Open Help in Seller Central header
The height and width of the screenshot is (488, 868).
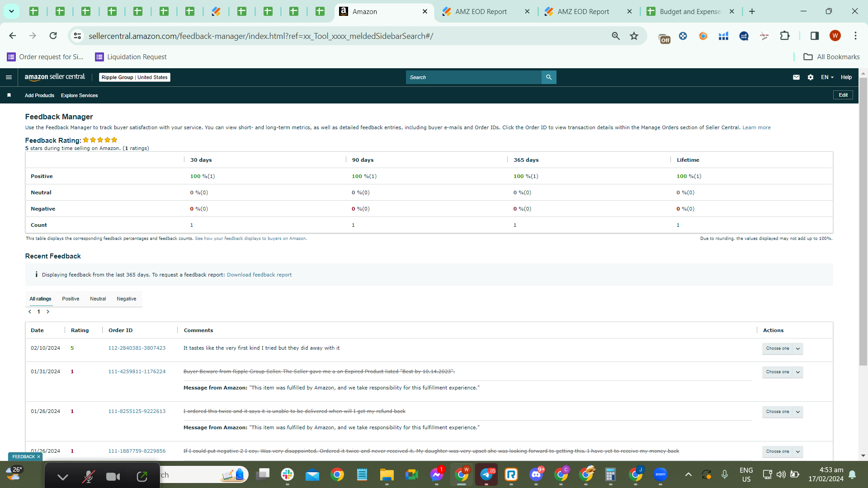click(846, 77)
